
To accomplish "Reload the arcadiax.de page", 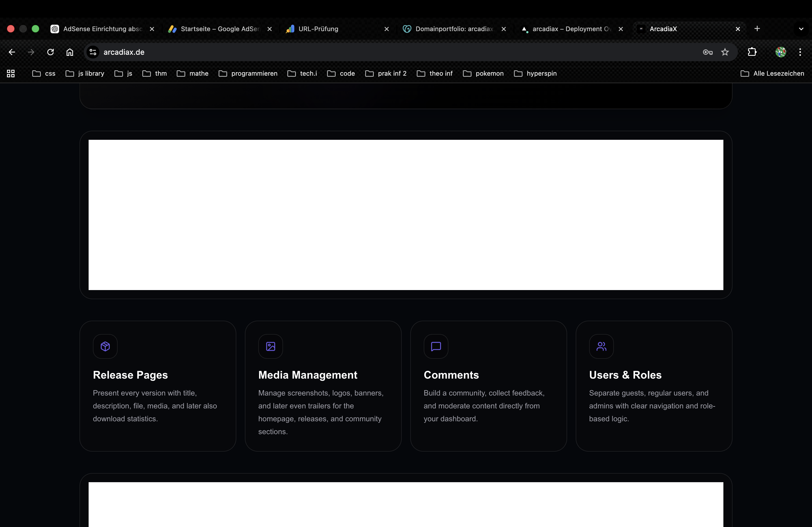I will [x=50, y=52].
